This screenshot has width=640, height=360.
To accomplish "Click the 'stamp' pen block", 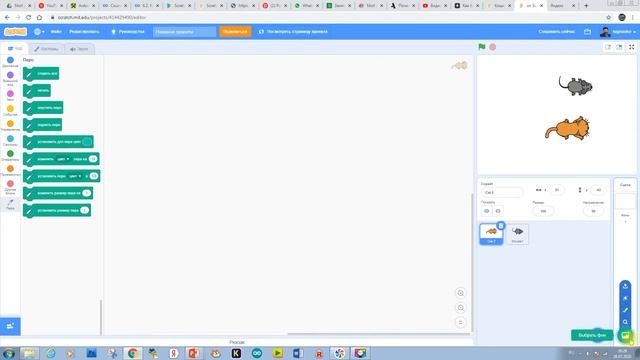I will [37, 91].
